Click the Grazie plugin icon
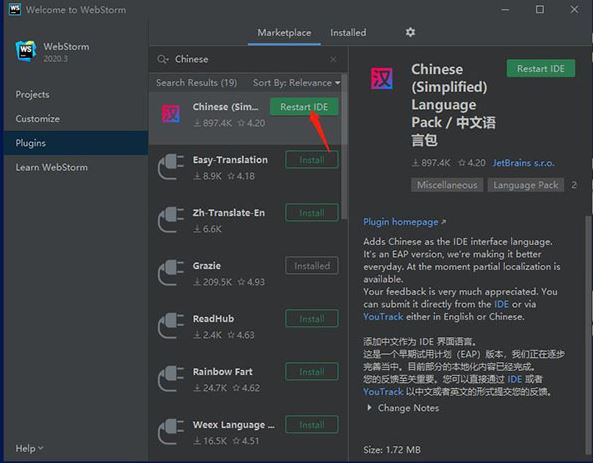Viewport: 593px width, 463px height. pos(171,273)
